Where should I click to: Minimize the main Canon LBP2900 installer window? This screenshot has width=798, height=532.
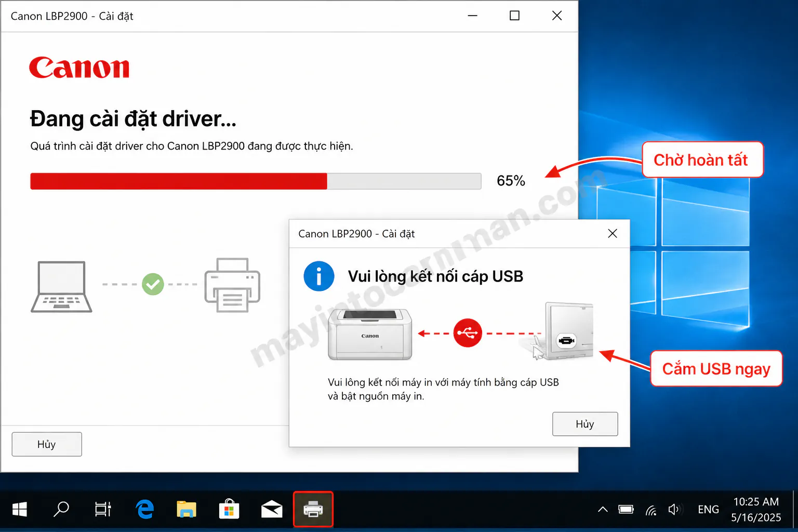point(472,16)
